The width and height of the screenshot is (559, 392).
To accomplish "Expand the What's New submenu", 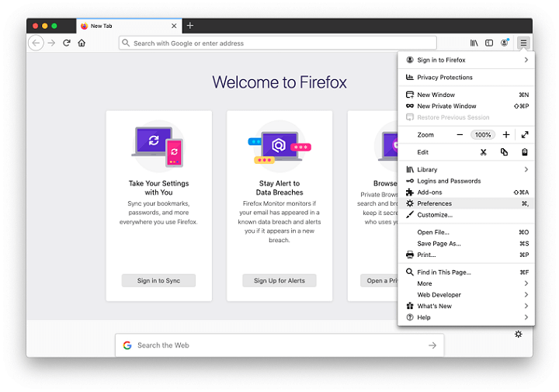I will click(467, 306).
